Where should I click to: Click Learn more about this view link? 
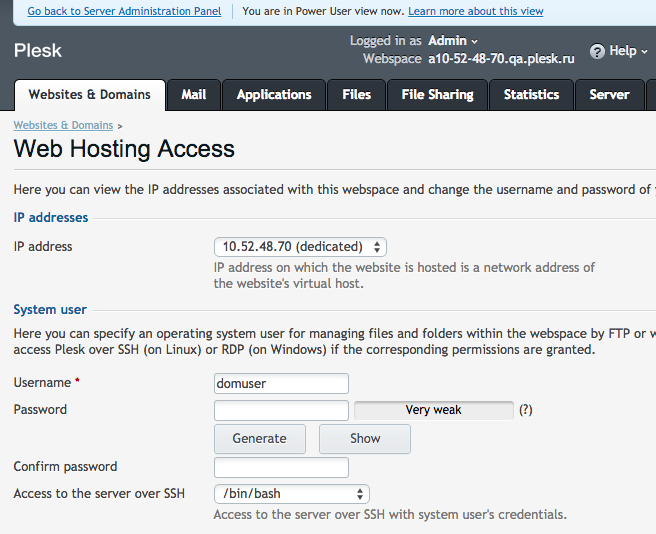[x=476, y=11]
